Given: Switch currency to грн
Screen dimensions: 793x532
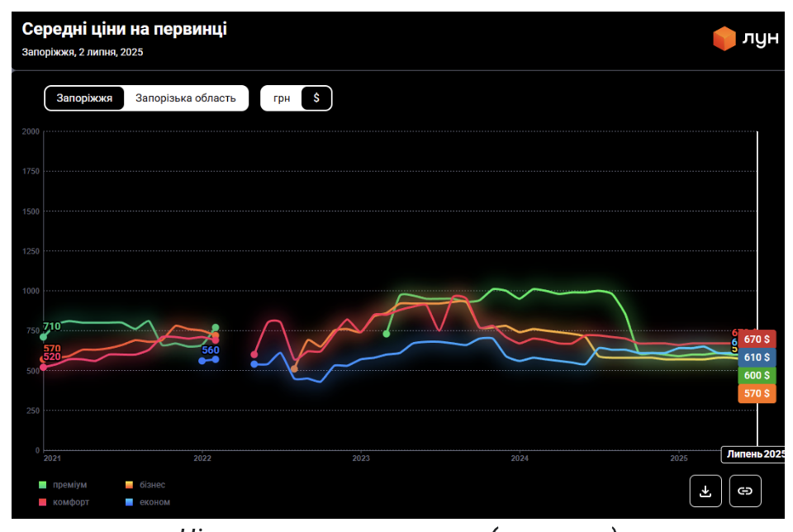Looking at the screenshot, I should [282, 98].
